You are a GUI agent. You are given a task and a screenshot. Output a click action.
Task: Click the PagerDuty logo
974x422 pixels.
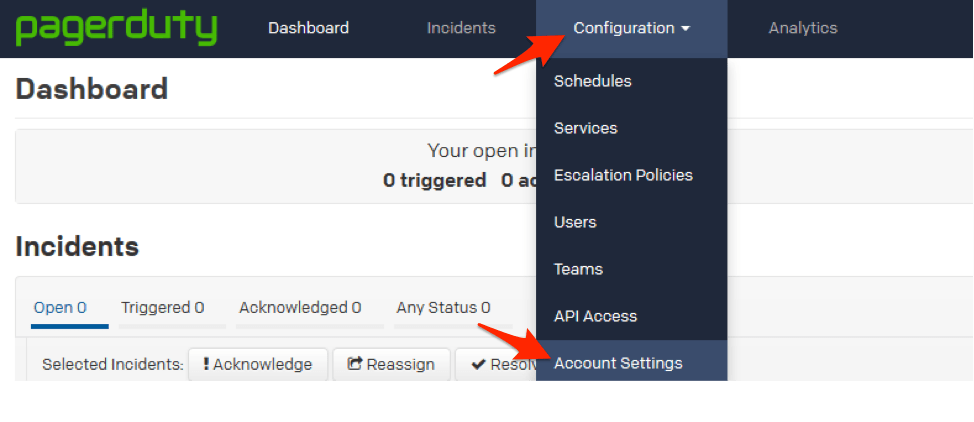coord(116,28)
